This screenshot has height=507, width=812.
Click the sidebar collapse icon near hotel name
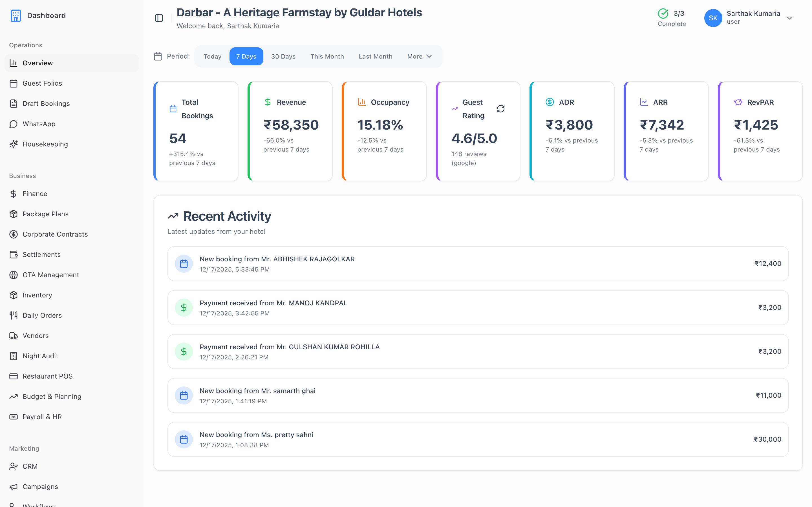tap(159, 18)
